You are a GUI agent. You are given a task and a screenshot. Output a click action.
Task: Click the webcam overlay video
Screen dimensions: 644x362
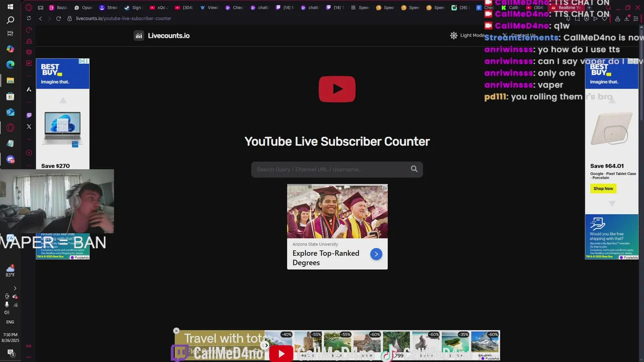(57, 201)
